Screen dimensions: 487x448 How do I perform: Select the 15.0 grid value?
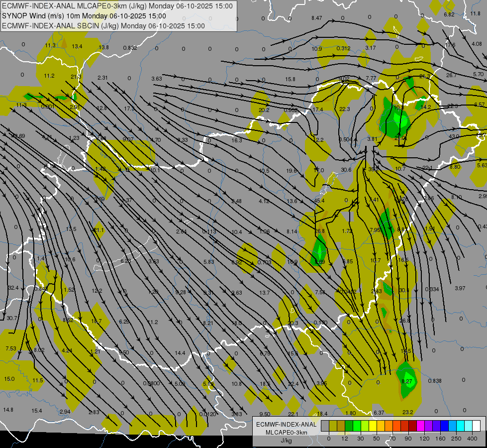click(9, 379)
